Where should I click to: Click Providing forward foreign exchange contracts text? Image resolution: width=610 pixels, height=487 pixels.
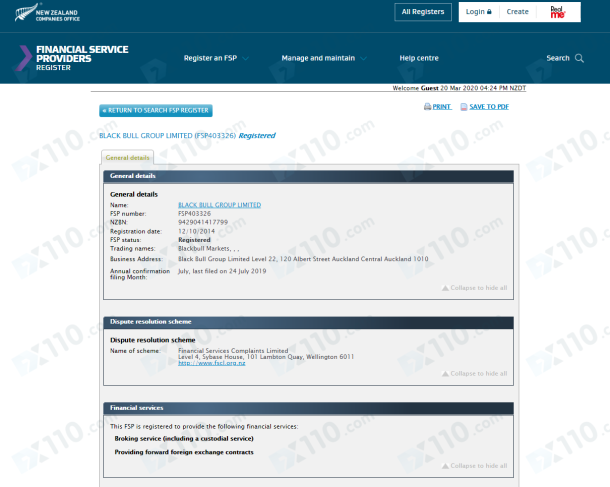point(184,452)
